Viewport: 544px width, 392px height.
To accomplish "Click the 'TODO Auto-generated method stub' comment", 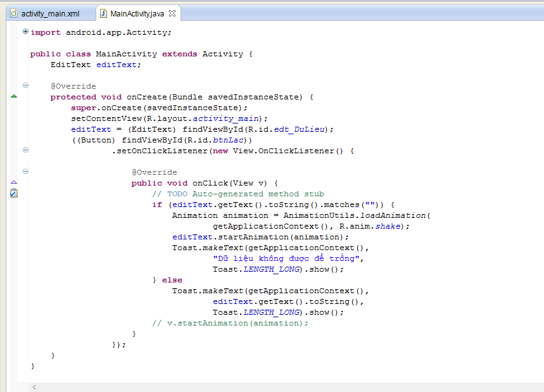I will coord(246,194).
